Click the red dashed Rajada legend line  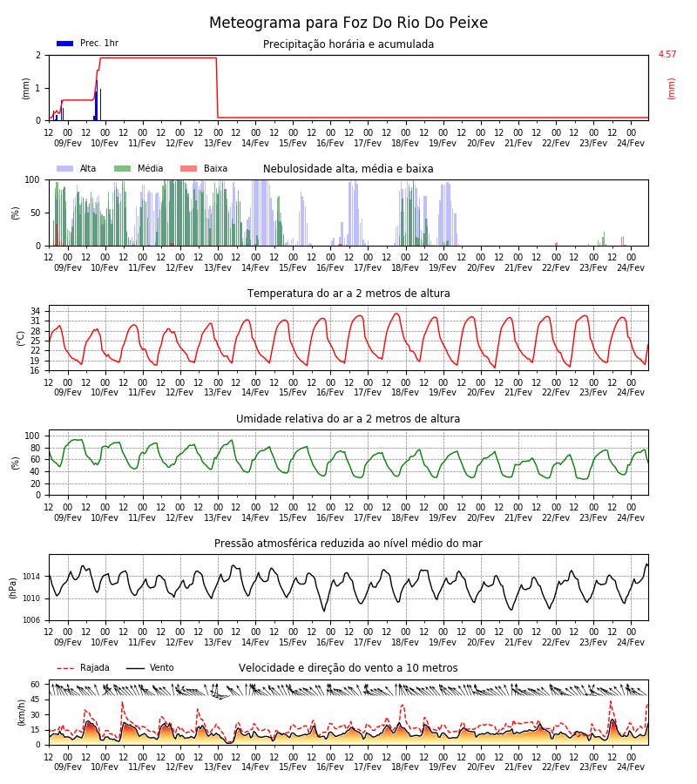pyautogui.click(x=65, y=668)
